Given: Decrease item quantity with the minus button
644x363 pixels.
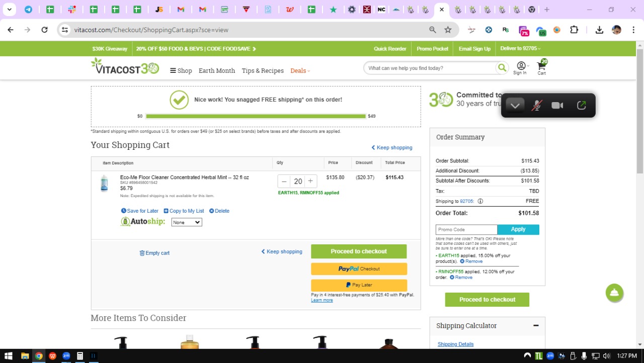Looking at the screenshot, I should click(x=284, y=181).
